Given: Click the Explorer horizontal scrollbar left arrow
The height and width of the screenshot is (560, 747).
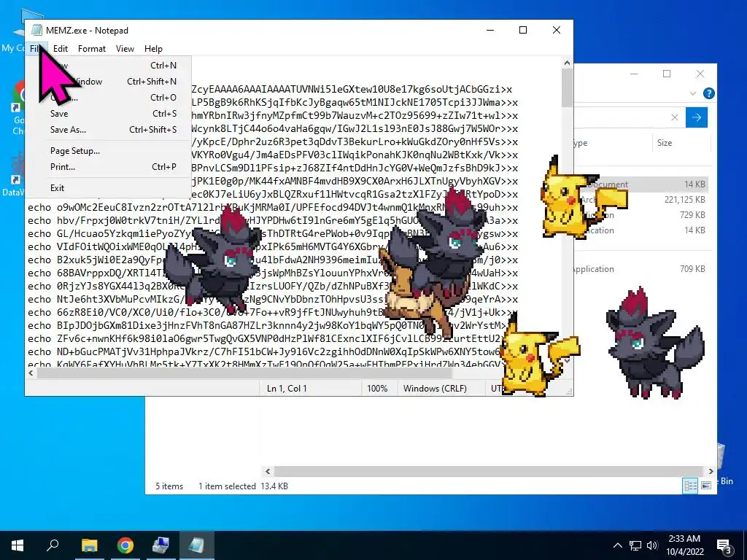Looking at the screenshot, I should [268, 471].
